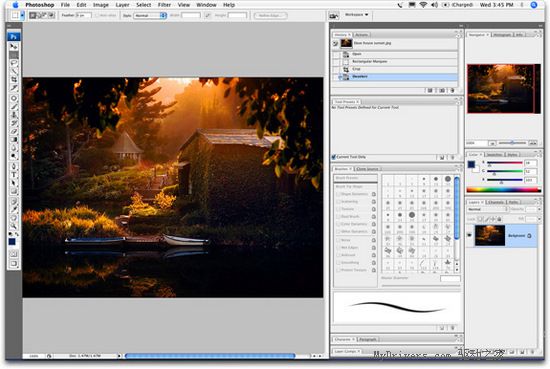The width and height of the screenshot is (550, 369).
Task: Select the Crop tool in toolbox
Action: click(14, 80)
